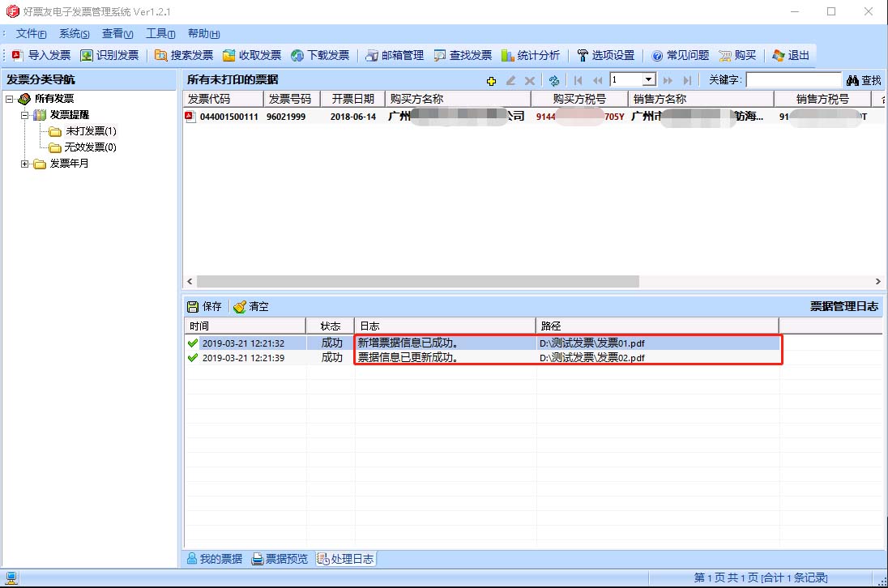Collapse the 发票提醒 tree node
This screenshot has width=888, height=588.
[x=24, y=115]
